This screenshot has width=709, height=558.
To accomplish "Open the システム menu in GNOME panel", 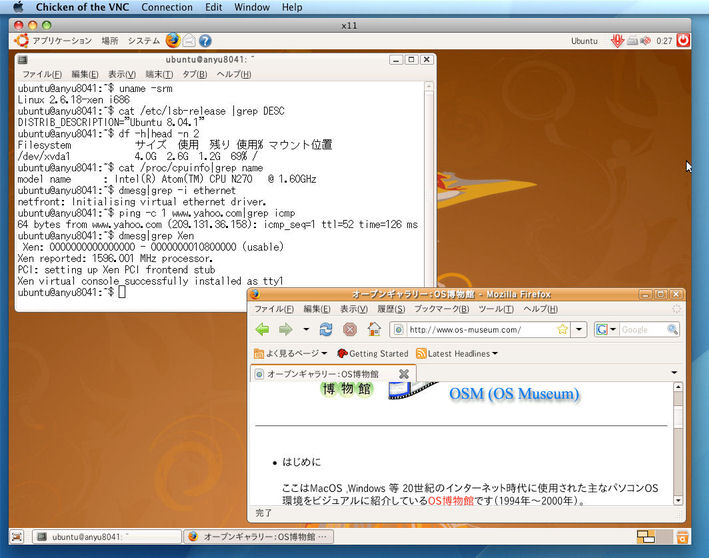I will [x=144, y=41].
